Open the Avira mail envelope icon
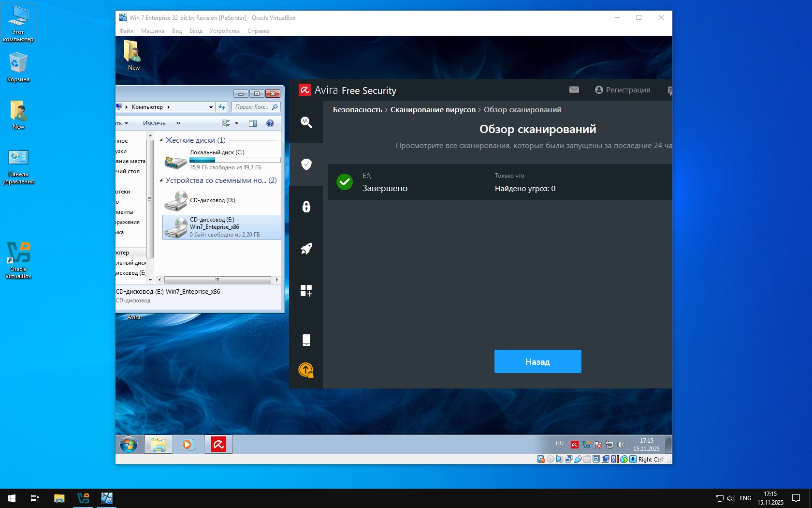812x508 pixels. click(x=574, y=90)
